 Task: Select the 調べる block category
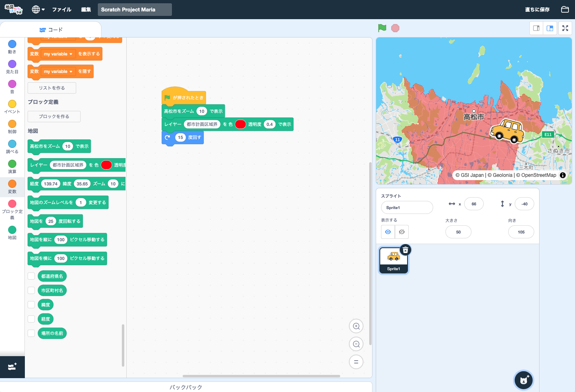pyautogui.click(x=12, y=147)
